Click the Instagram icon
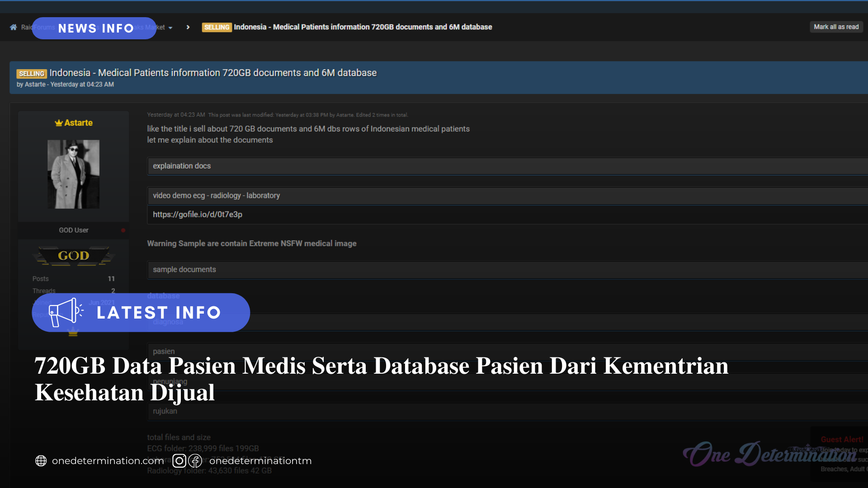868x488 pixels. coord(179,461)
